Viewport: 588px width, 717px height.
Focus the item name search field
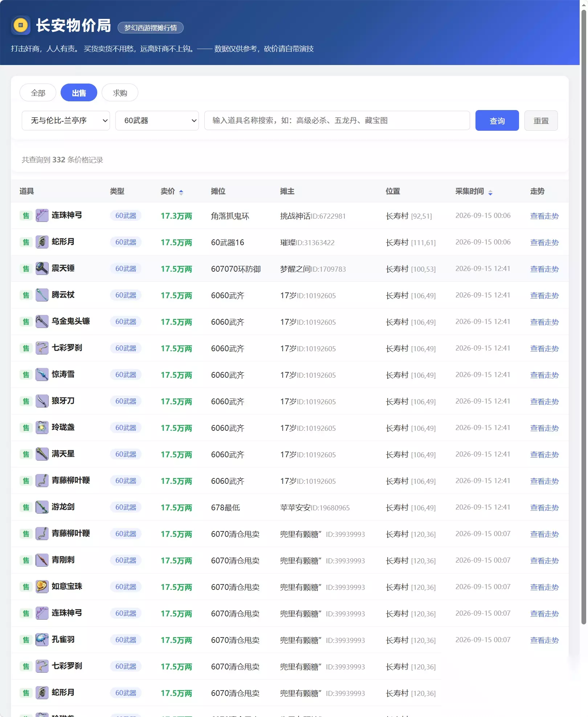(x=337, y=121)
